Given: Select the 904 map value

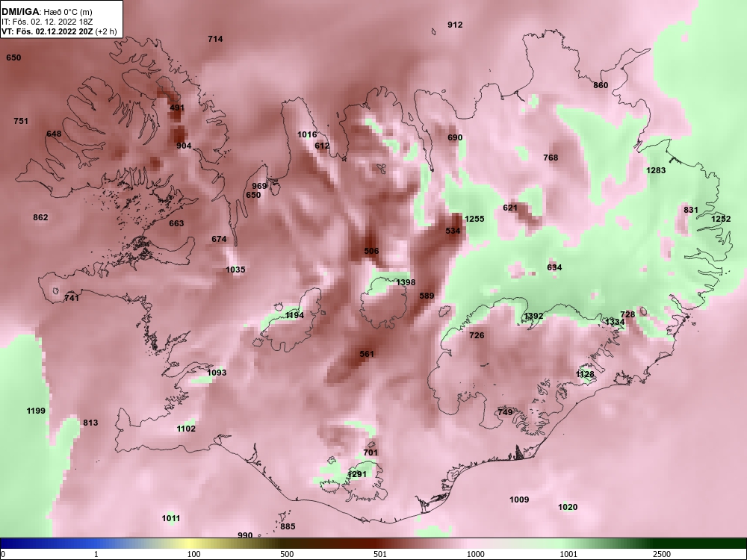Looking at the screenshot, I should click(184, 146).
